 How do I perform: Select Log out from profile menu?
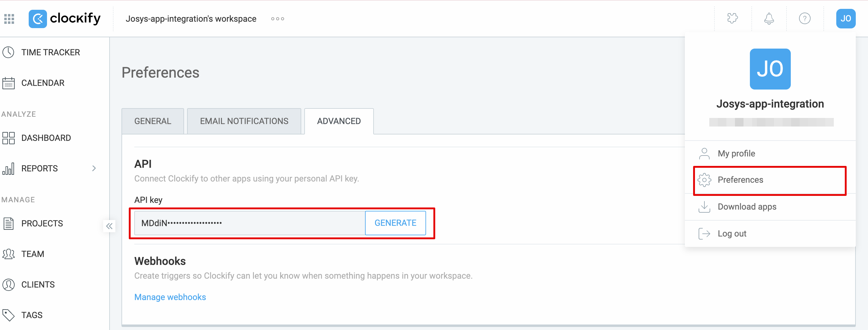(732, 233)
